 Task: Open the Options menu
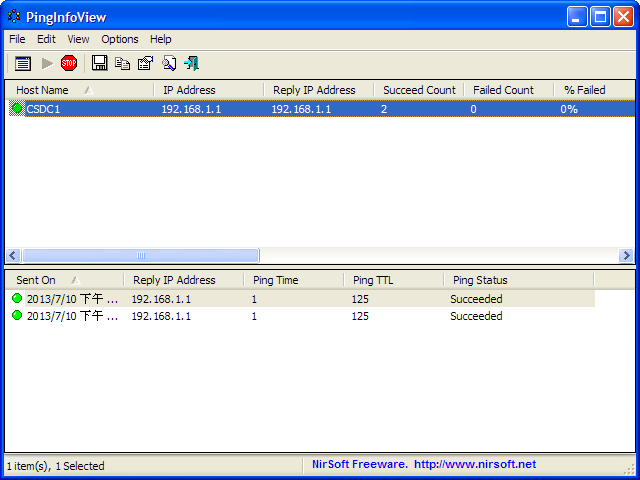120,39
